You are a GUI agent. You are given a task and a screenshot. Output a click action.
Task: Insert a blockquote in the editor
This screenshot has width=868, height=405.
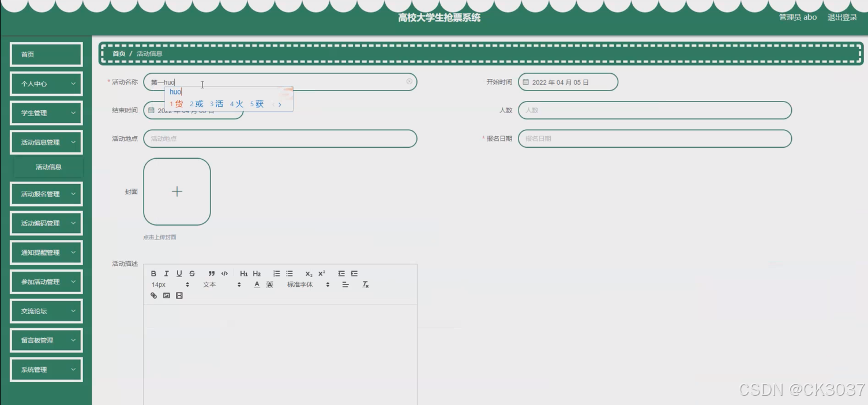(x=212, y=273)
